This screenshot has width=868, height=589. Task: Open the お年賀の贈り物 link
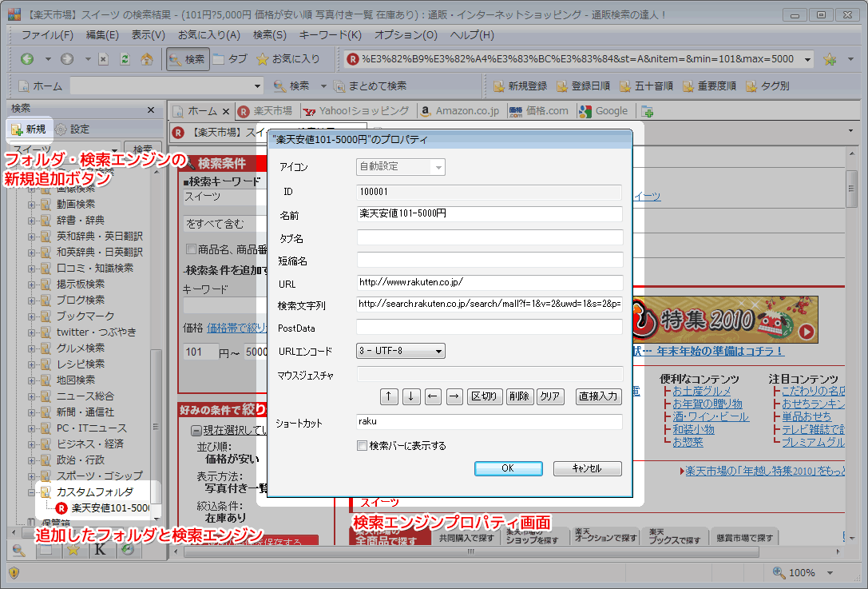[x=707, y=404]
